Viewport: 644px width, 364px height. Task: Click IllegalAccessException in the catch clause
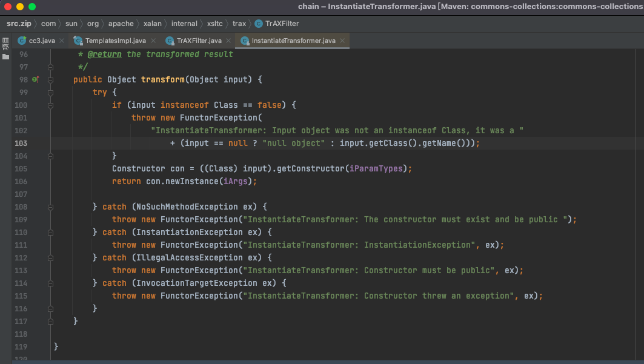pyautogui.click(x=190, y=258)
